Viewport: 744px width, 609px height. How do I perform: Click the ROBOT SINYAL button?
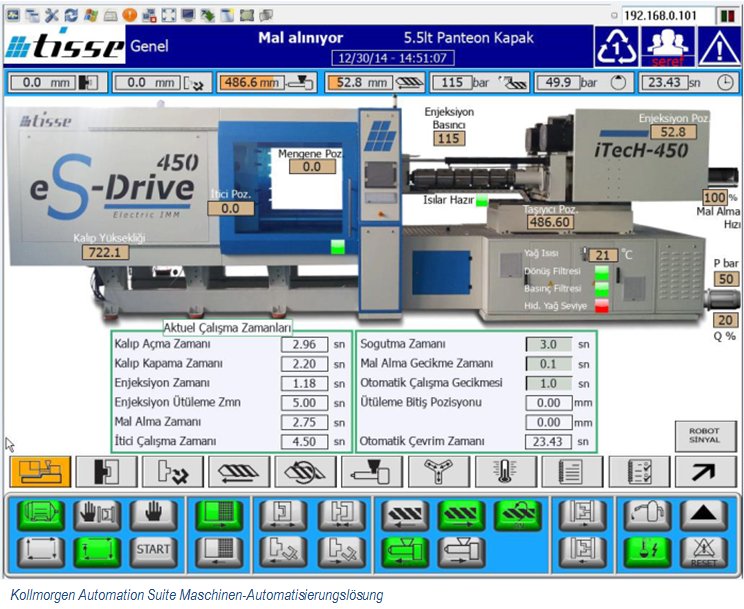click(x=705, y=436)
